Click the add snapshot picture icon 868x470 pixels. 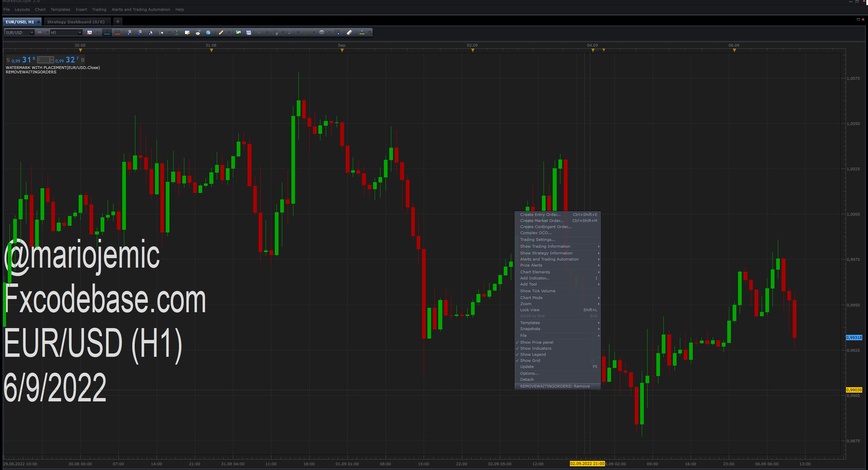[238, 33]
